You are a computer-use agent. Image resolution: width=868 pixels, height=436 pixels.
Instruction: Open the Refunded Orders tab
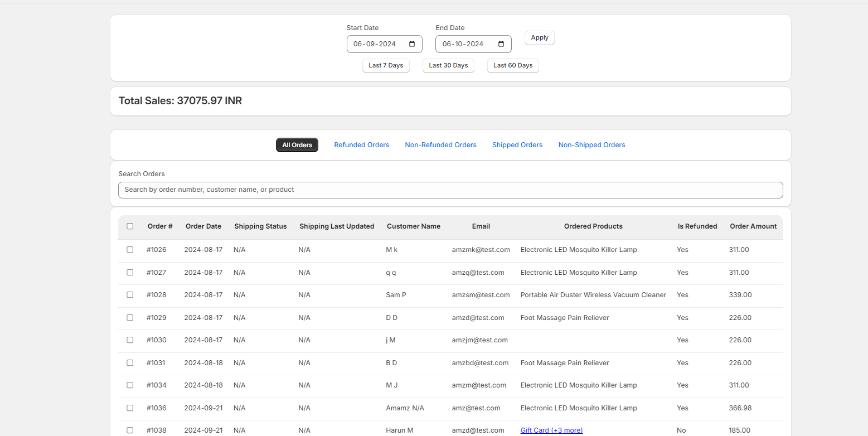click(362, 145)
